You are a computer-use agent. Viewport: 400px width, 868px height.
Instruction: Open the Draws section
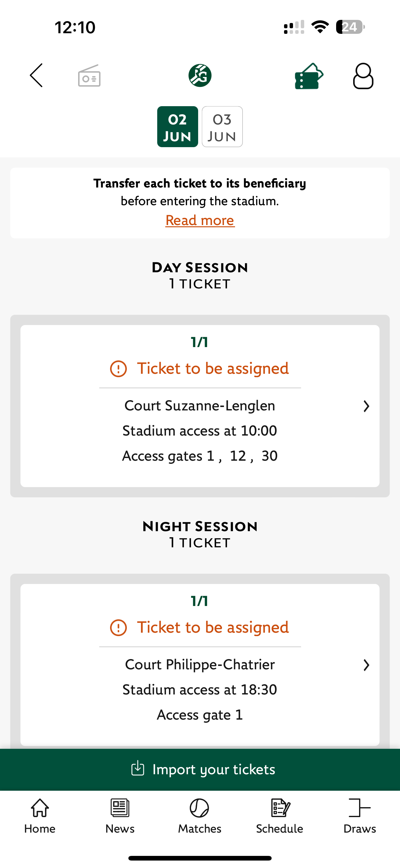[360, 816]
